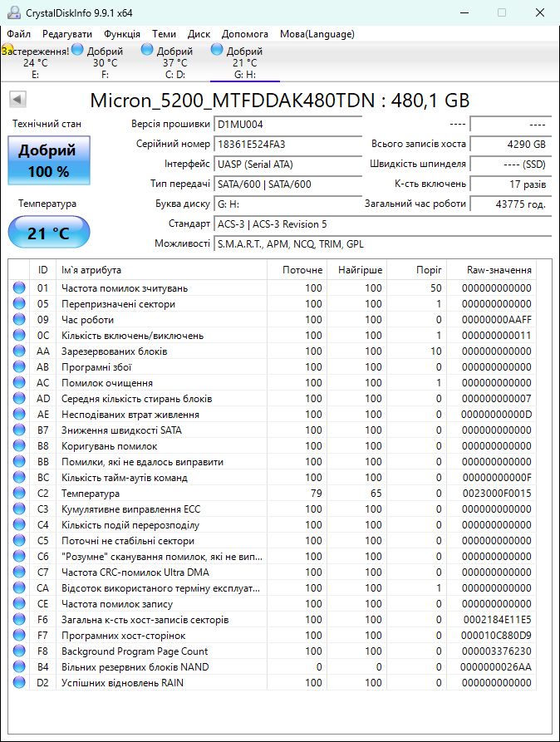This screenshot has width=560, height=742.
Task: Click the serial number field 18361E524FA3
Action: (287, 145)
